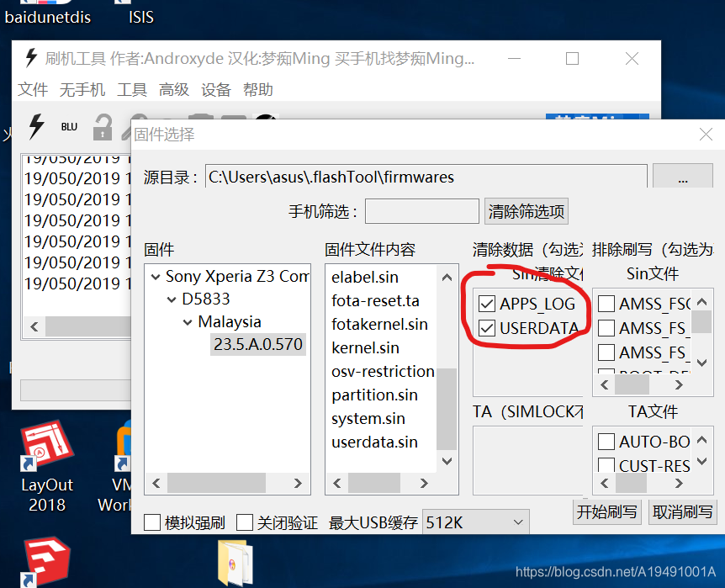Uncheck the APPS_LOG wipe checkbox
This screenshot has width=725, height=588.
487,304
